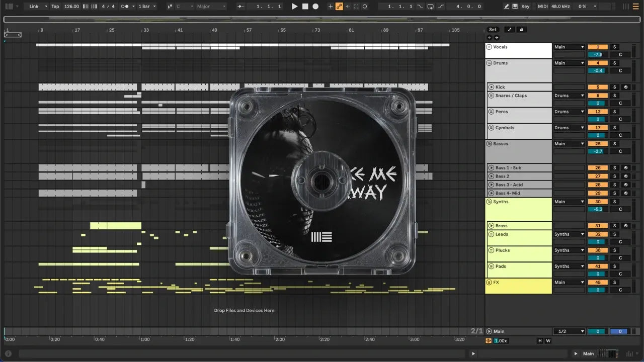This screenshot has height=362, width=644.
Task: Click the Re-enable Automation arrow icon
Action: (x=348, y=7)
